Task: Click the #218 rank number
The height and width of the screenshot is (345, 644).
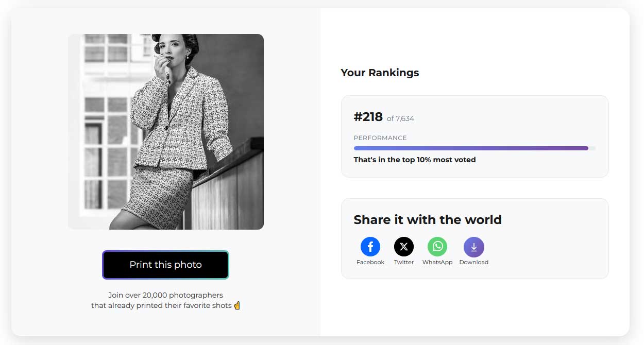Action: coord(368,117)
